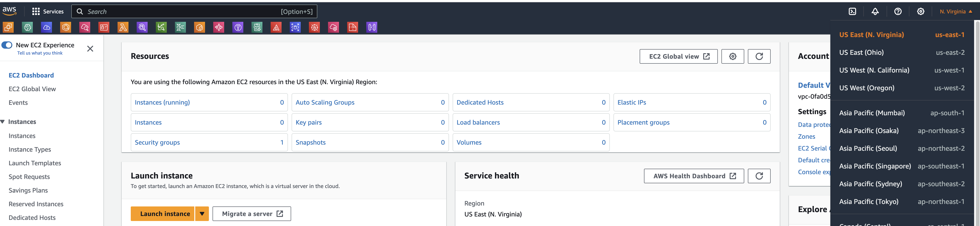The height and width of the screenshot is (226, 980).
Task: Toggle the New EC2 Experience switch
Action: tap(7, 45)
